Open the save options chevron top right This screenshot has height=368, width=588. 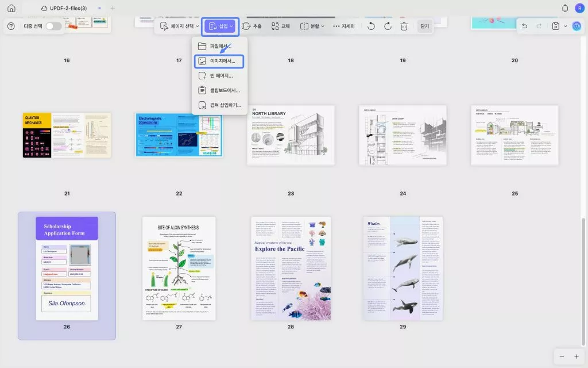pyautogui.click(x=566, y=26)
